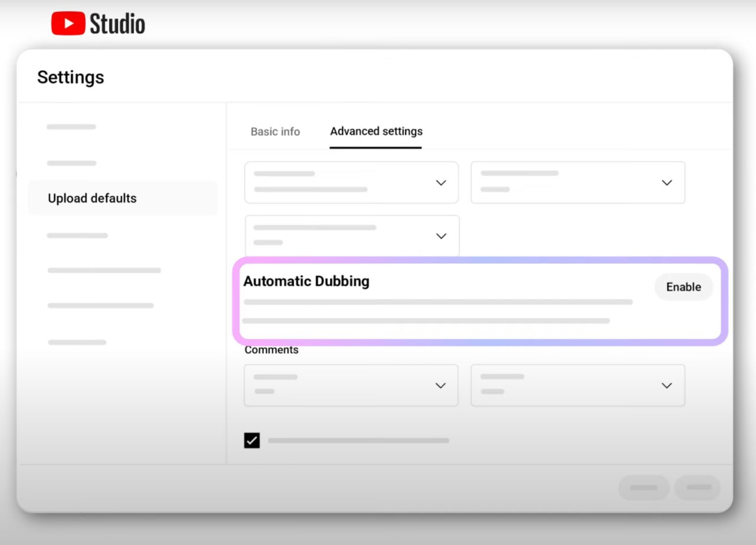Select the first sidebar item in Settings
756x545 pixels.
(71, 127)
